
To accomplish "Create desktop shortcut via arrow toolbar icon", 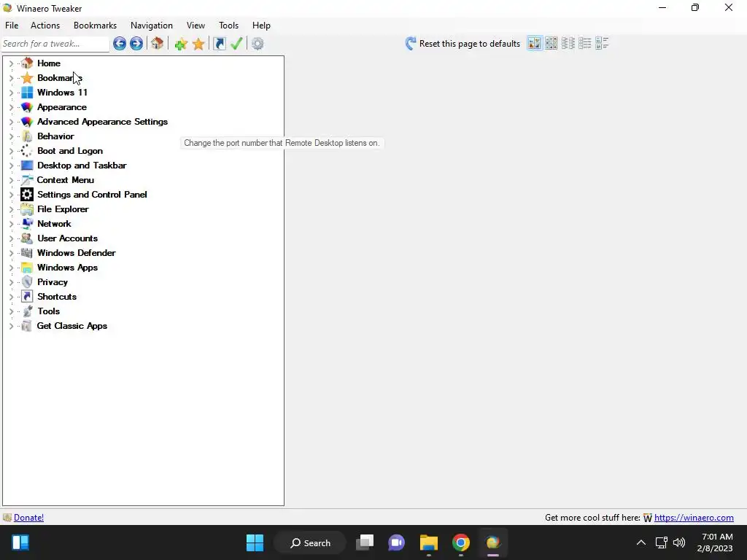I will pos(219,44).
